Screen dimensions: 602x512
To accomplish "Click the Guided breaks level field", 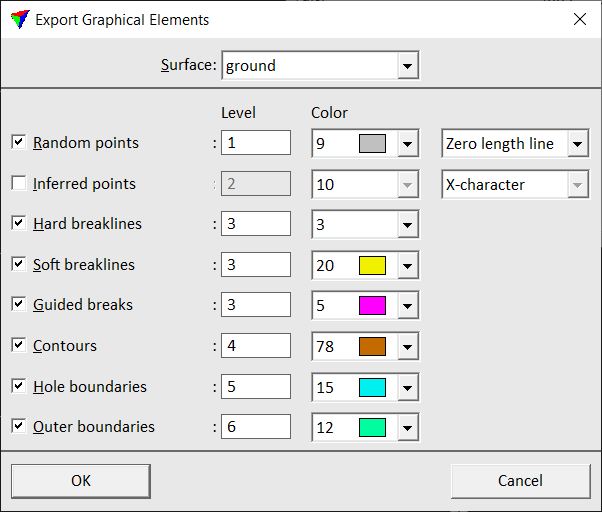I will (256, 304).
